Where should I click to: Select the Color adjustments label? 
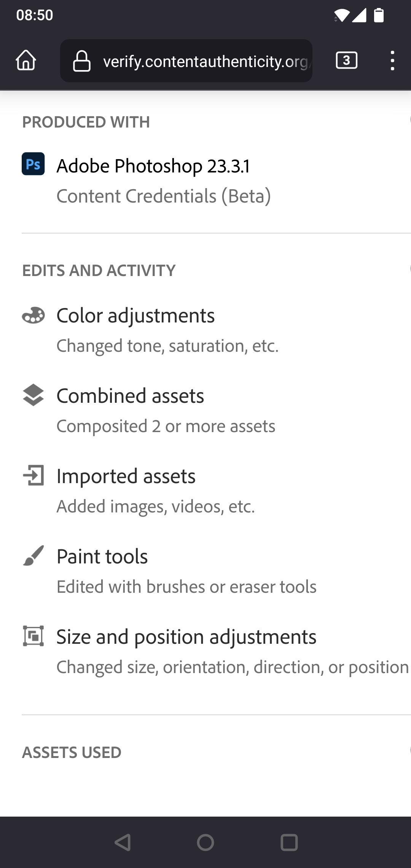(x=135, y=316)
